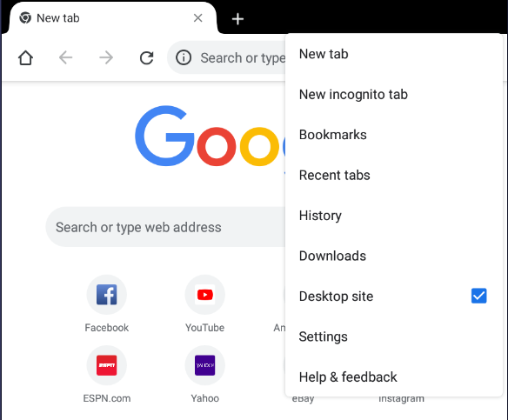508x420 pixels.
Task: Open the site info icon in the address bar
Action: pyautogui.click(x=184, y=58)
